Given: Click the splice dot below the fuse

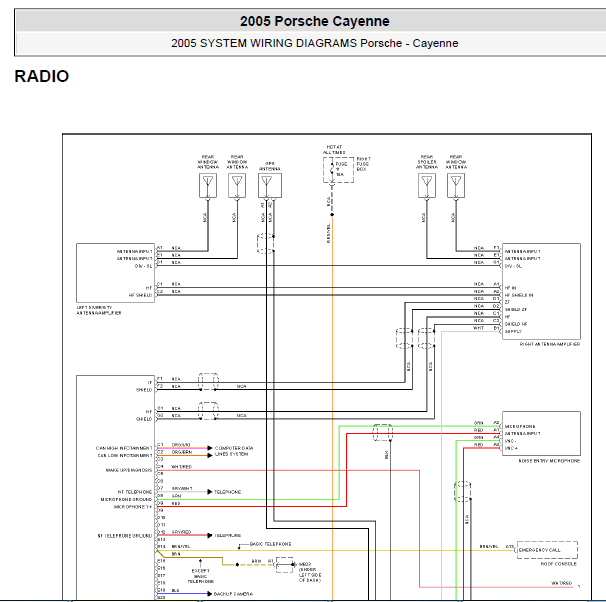Looking at the screenshot, I should click(x=332, y=214).
